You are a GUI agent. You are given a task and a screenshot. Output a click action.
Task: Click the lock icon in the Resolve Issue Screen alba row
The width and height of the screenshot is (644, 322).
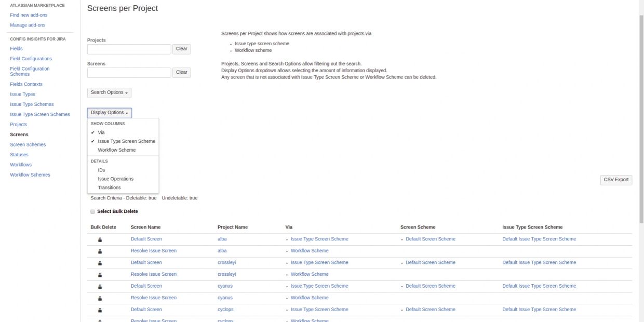click(100, 251)
